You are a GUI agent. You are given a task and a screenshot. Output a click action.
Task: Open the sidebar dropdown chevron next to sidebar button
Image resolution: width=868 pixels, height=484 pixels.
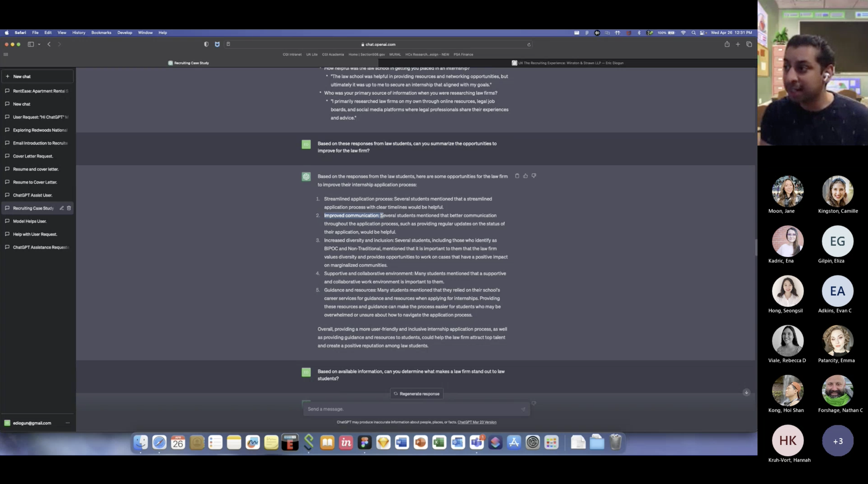39,44
